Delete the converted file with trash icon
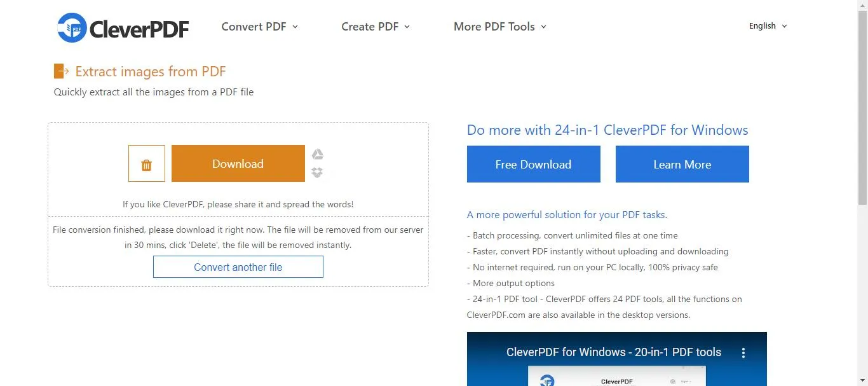 pyautogui.click(x=146, y=164)
